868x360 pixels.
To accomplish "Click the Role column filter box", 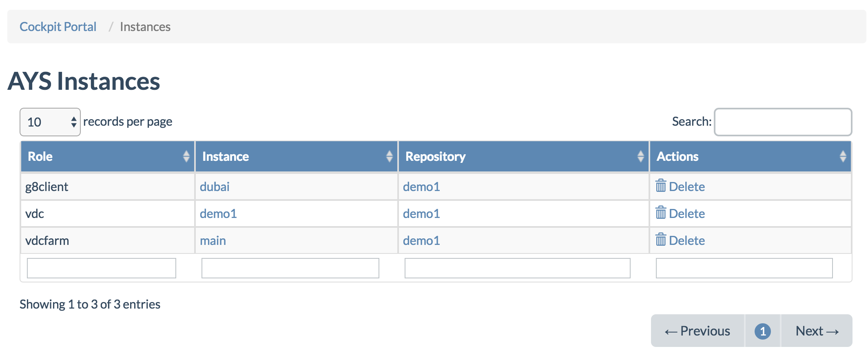I will click(x=102, y=268).
